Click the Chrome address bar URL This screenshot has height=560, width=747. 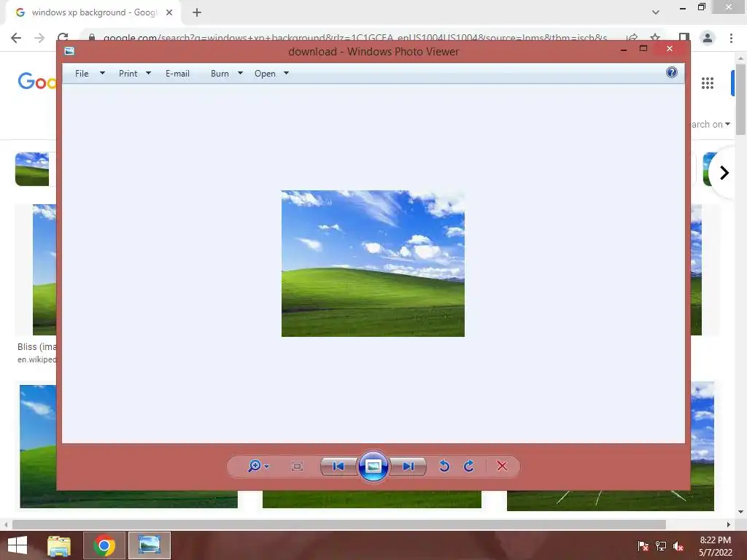pos(355,38)
